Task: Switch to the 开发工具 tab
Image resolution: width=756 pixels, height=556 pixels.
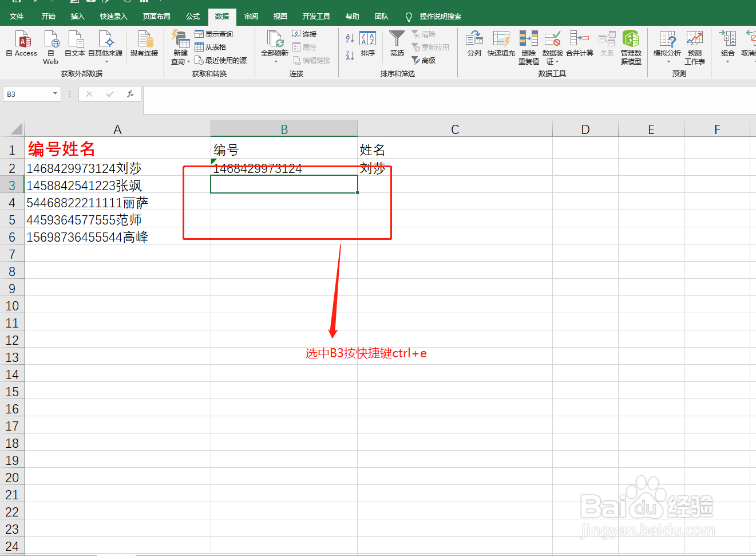Action: 316,17
